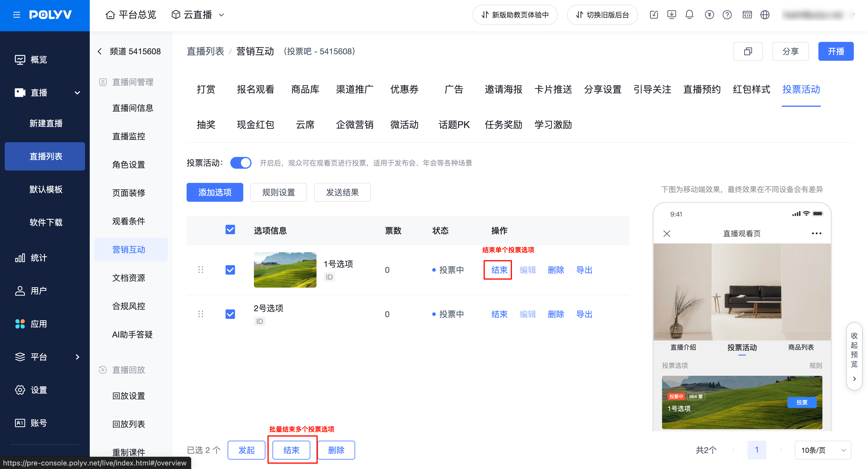Open the language globe icon
The width and height of the screenshot is (868, 469).
point(765,15)
